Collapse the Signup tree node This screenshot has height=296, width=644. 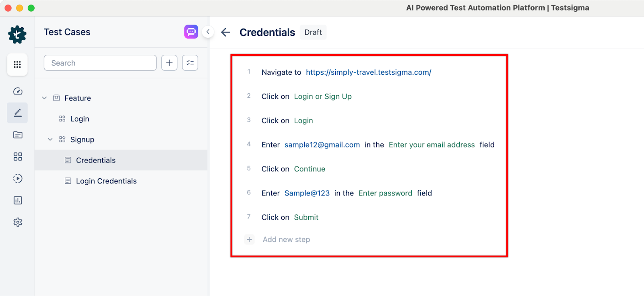[50, 140]
